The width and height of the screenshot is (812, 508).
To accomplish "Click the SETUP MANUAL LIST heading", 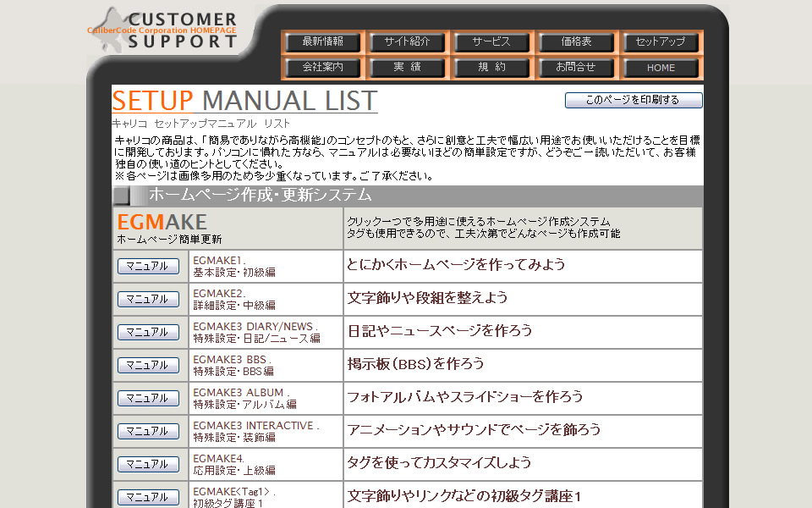I will pyautogui.click(x=244, y=101).
